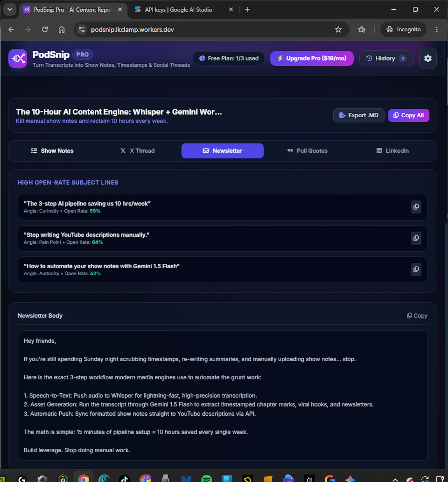Close the PodSnip Pro browser tab
The image size is (448, 482).
tap(120, 10)
